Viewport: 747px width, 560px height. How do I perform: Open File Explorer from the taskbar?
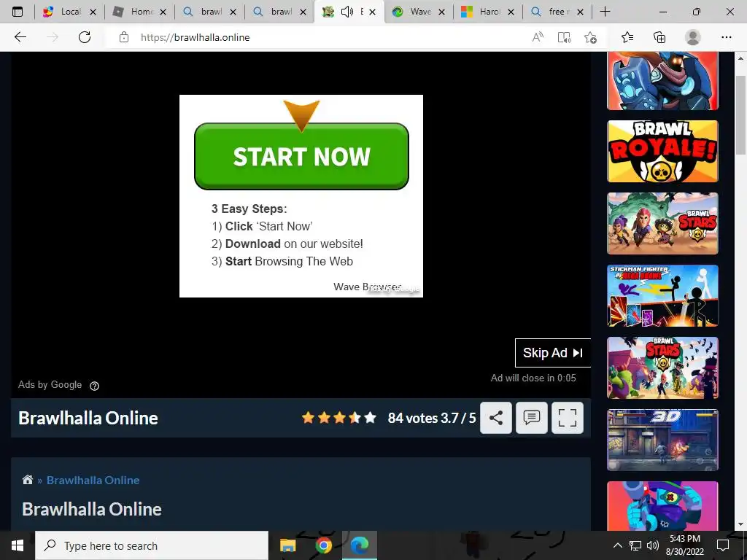pyautogui.click(x=287, y=545)
